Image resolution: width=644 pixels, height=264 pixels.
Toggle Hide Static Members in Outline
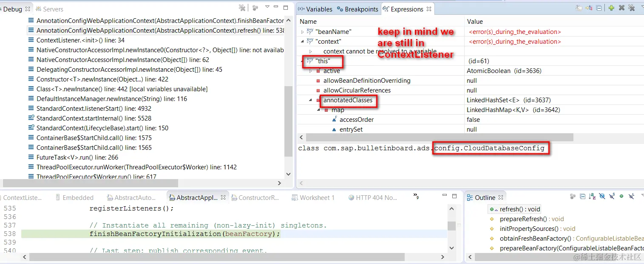(x=612, y=197)
